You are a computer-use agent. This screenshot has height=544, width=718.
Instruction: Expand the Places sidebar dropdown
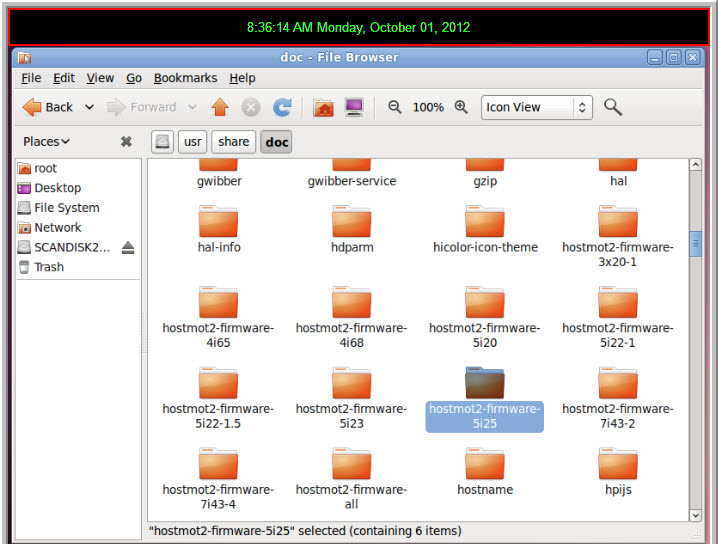[x=46, y=141]
